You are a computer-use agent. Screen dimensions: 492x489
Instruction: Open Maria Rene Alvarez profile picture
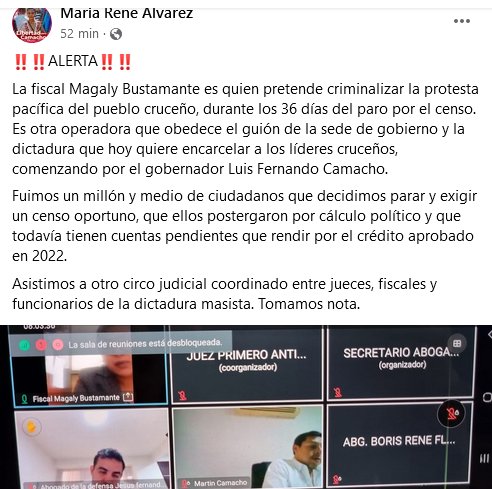32,24
